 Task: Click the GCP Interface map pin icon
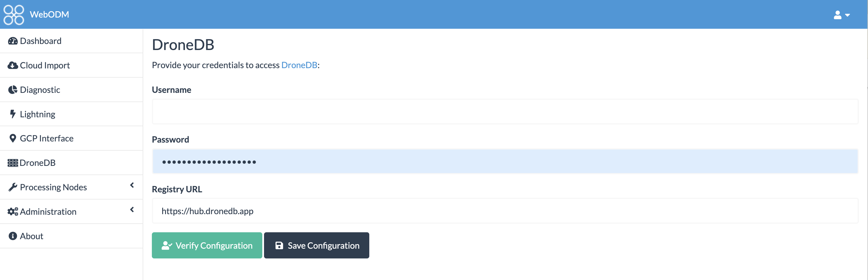click(13, 138)
